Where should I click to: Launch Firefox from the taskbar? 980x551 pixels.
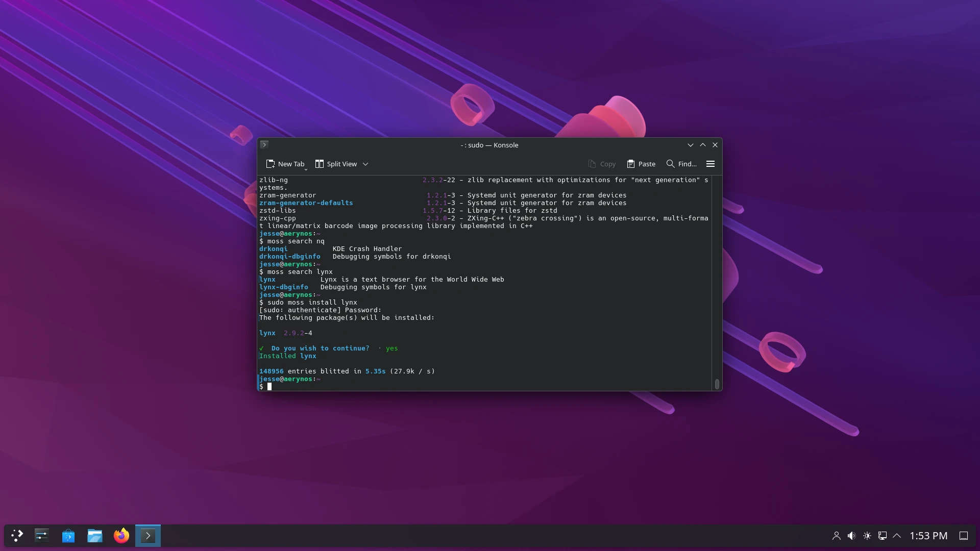pos(121,536)
